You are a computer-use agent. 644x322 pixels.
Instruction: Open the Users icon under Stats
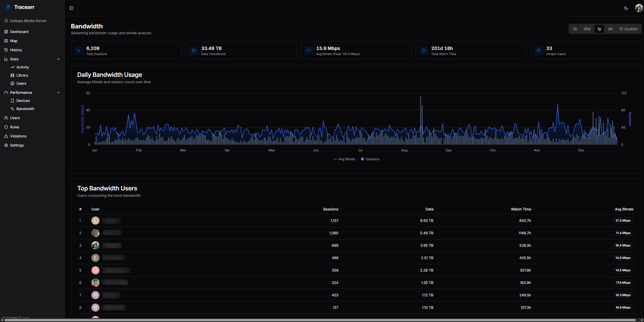click(12, 83)
